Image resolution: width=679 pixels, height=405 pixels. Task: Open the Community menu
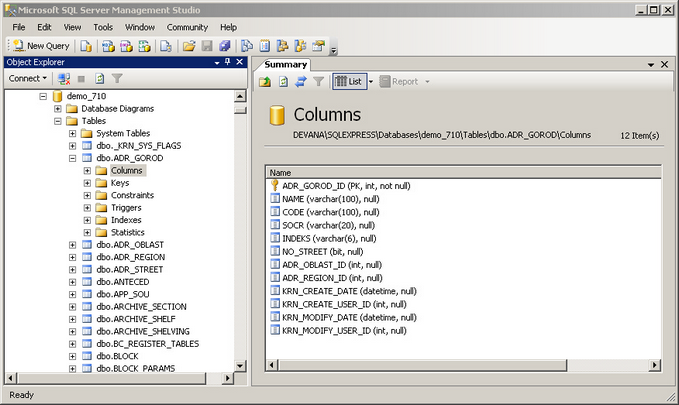click(x=187, y=27)
